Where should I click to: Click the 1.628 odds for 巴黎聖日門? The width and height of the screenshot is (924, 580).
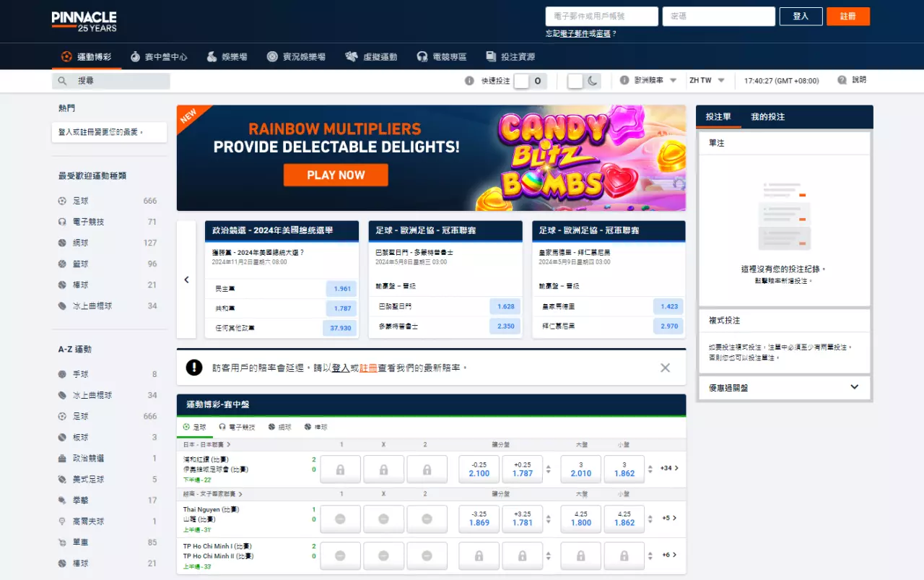506,306
